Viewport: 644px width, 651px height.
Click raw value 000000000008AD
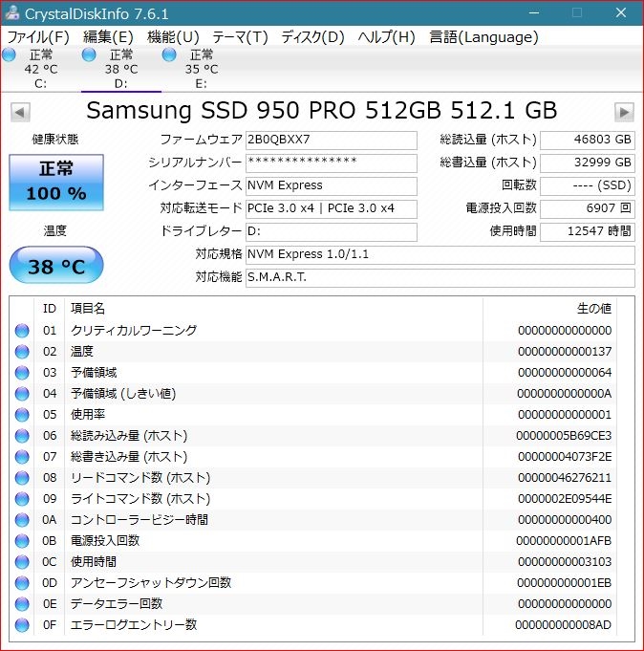coord(564,625)
